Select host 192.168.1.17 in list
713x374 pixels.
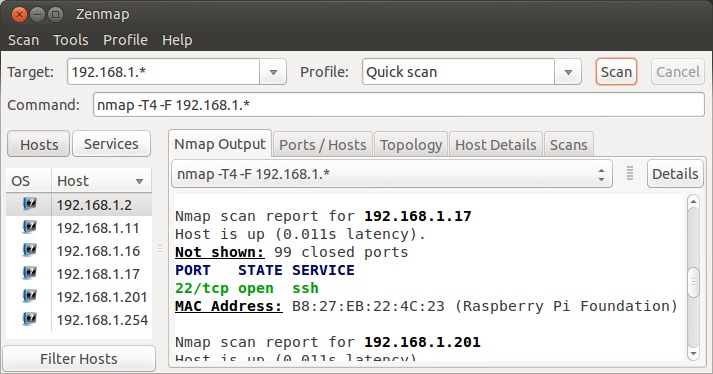click(79, 274)
